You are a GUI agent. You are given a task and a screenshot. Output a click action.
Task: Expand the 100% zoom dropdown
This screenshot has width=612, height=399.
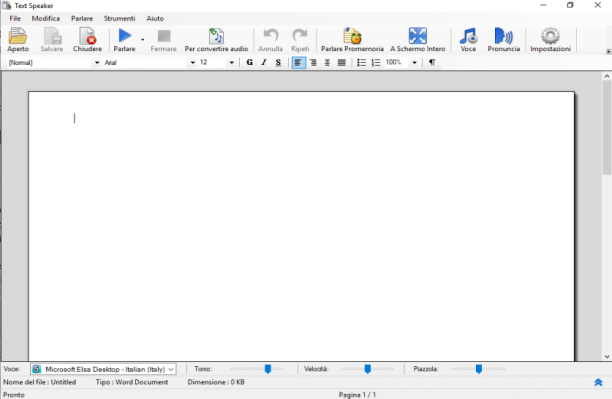tap(415, 62)
